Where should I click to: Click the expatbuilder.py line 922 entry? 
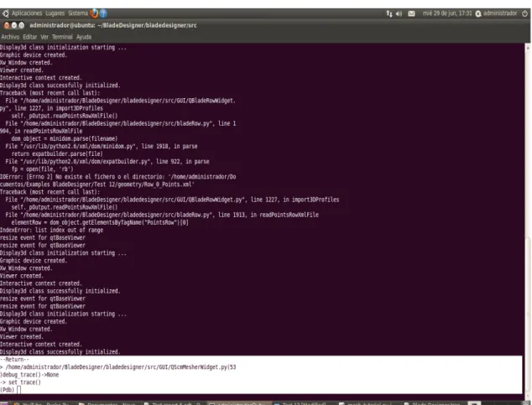pos(107,162)
